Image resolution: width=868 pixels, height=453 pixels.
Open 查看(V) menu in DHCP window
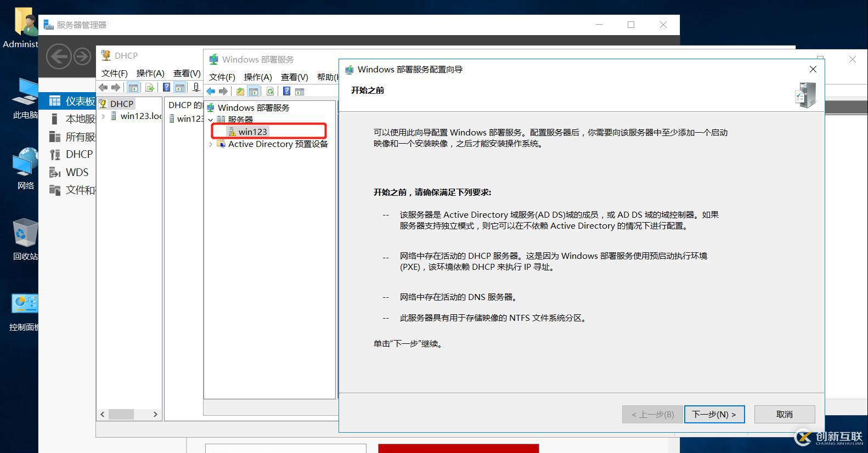pyautogui.click(x=187, y=73)
